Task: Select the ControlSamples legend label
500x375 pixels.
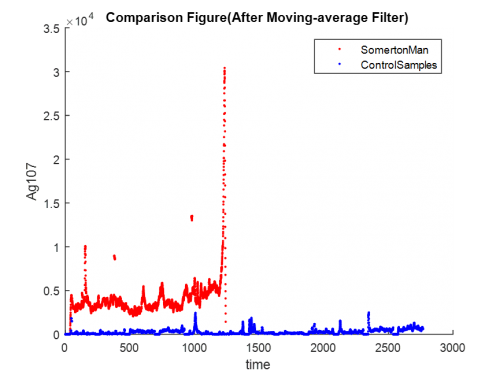Action: (x=399, y=65)
